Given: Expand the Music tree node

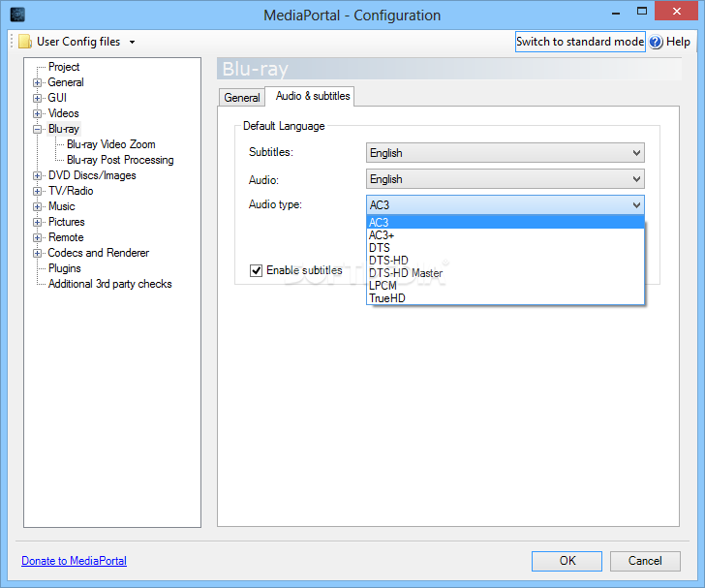Looking at the screenshot, I should pos(38,206).
